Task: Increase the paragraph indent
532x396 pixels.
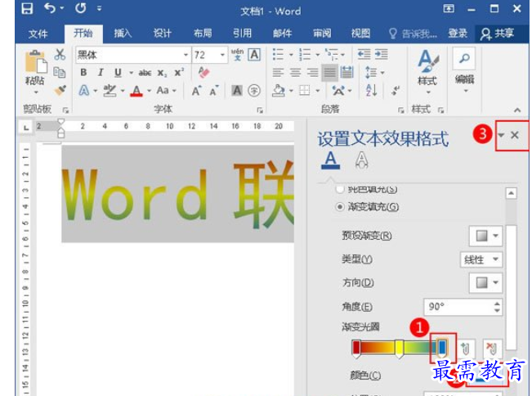Action: click(382, 54)
